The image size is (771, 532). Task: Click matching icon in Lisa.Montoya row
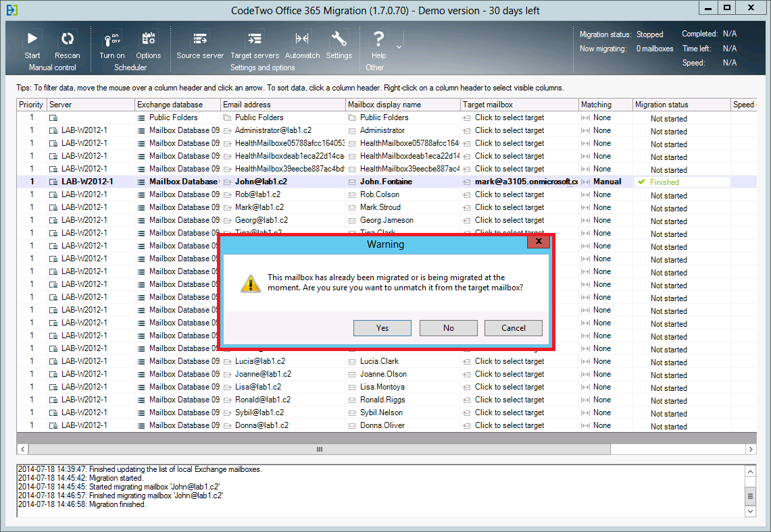coord(585,387)
